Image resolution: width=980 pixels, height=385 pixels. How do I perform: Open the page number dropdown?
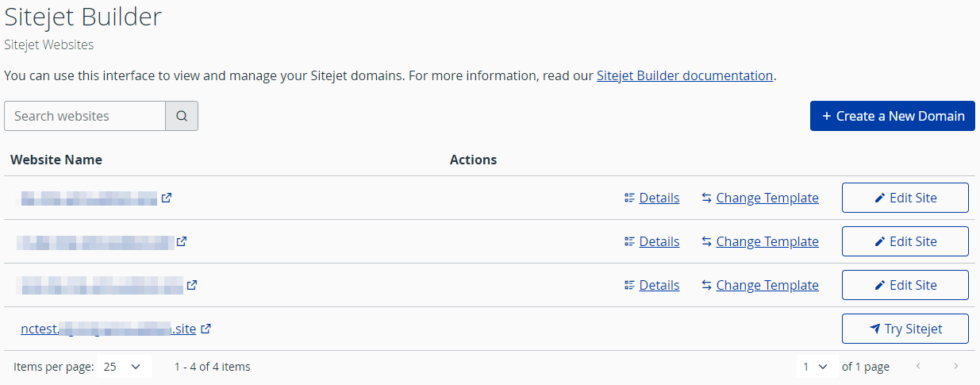[x=816, y=367]
